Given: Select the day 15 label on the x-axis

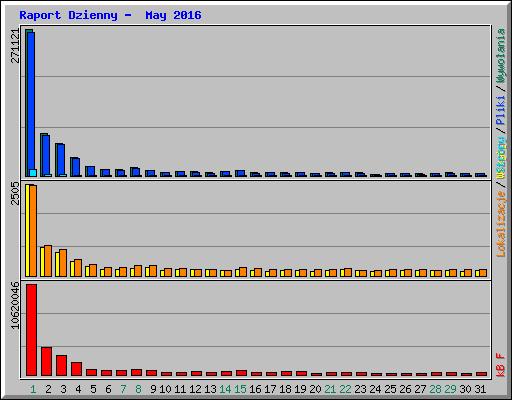Looking at the screenshot, I should pyautogui.click(x=240, y=389).
